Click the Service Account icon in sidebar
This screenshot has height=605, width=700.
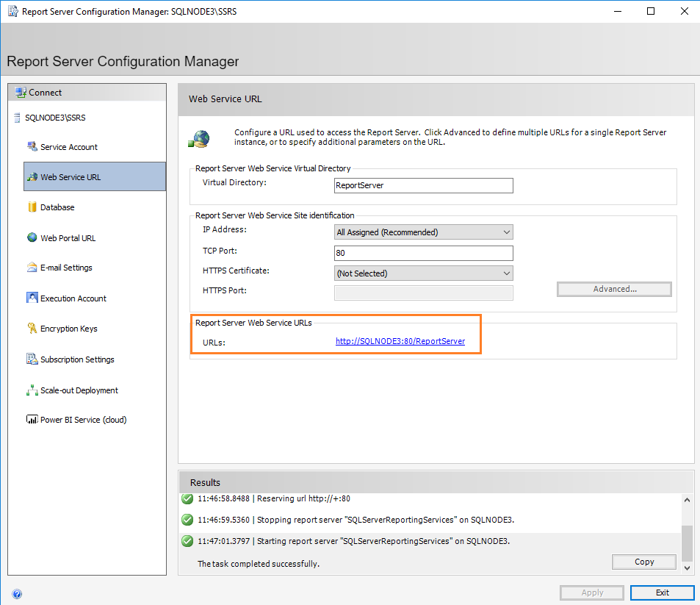click(32, 147)
